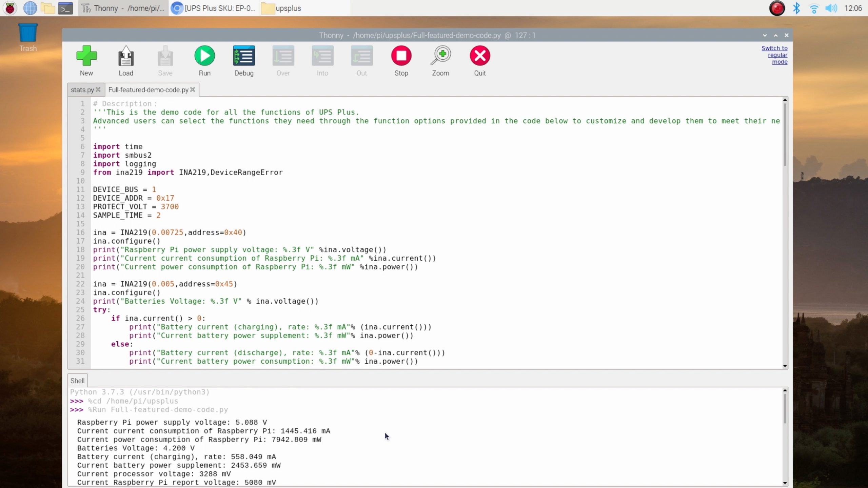Switch to the stats.py tab

click(x=82, y=90)
